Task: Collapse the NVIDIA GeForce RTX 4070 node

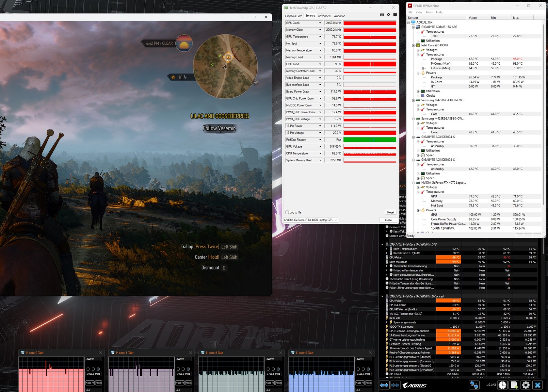Action: [413, 183]
